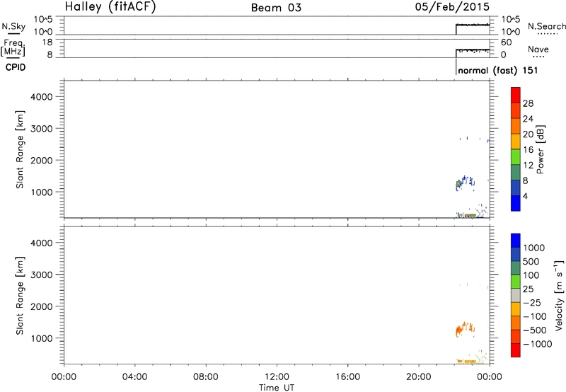Click the '1000' tick label on the Velocity panel
566x392 pixels.
pyautogui.click(x=42, y=338)
